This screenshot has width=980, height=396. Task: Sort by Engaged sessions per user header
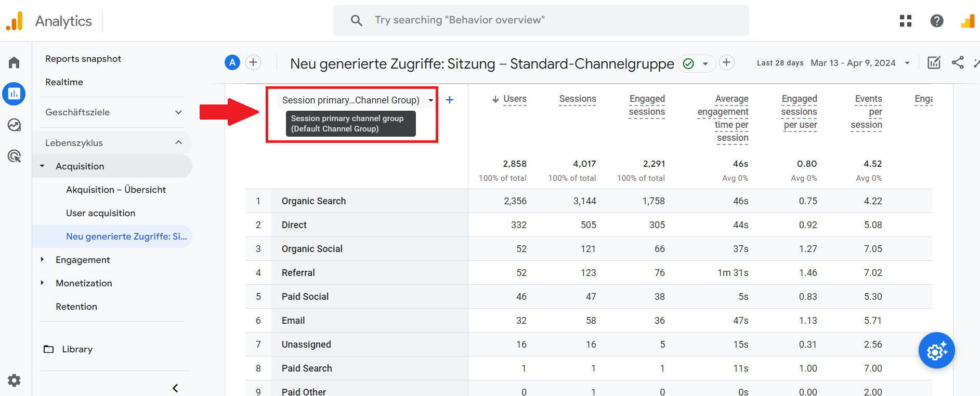(x=799, y=112)
